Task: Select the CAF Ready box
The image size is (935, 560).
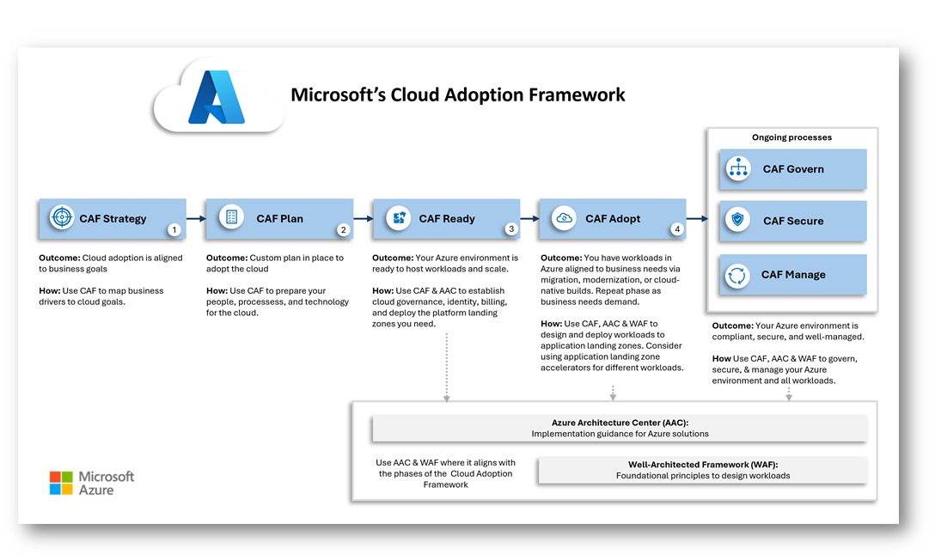Action: (447, 219)
